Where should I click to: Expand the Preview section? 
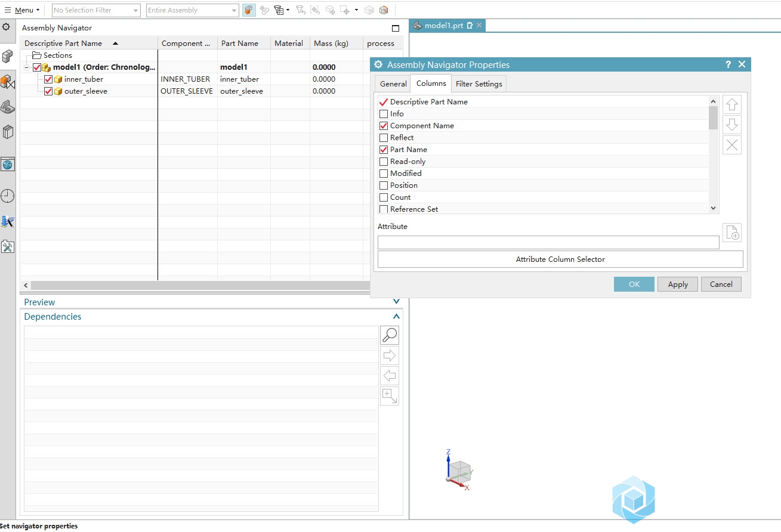coord(396,302)
